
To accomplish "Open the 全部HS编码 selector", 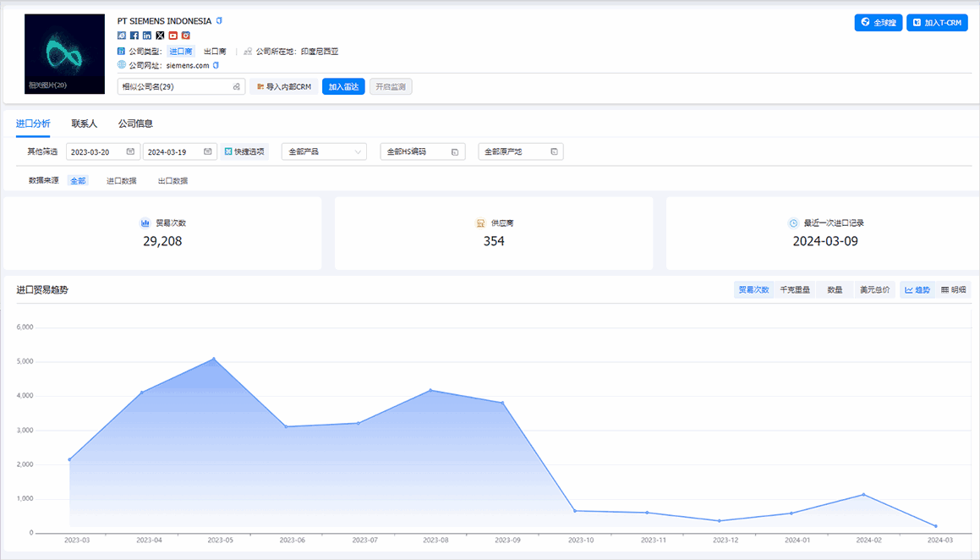I will click(x=422, y=151).
